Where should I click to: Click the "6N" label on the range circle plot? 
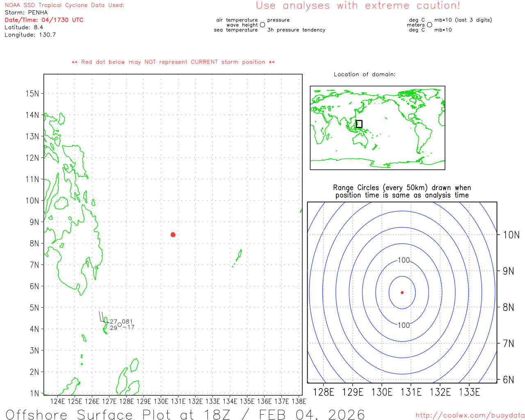tap(509, 380)
